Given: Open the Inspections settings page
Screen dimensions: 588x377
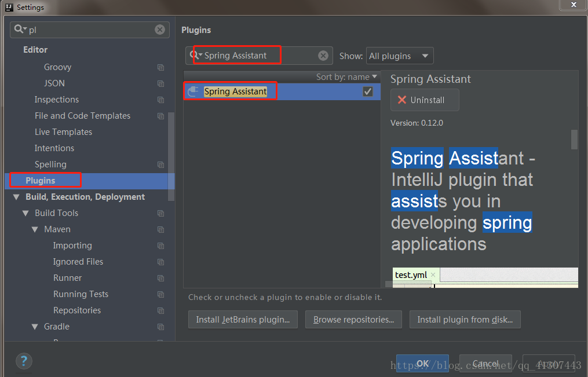Looking at the screenshot, I should pos(57,100).
